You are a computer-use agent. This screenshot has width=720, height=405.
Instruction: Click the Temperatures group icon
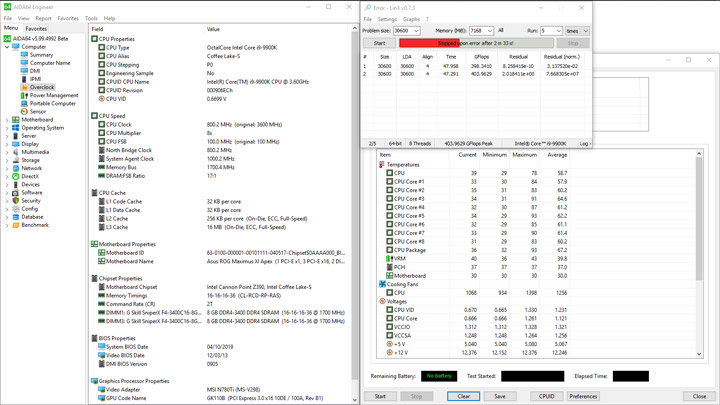click(382, 164)
